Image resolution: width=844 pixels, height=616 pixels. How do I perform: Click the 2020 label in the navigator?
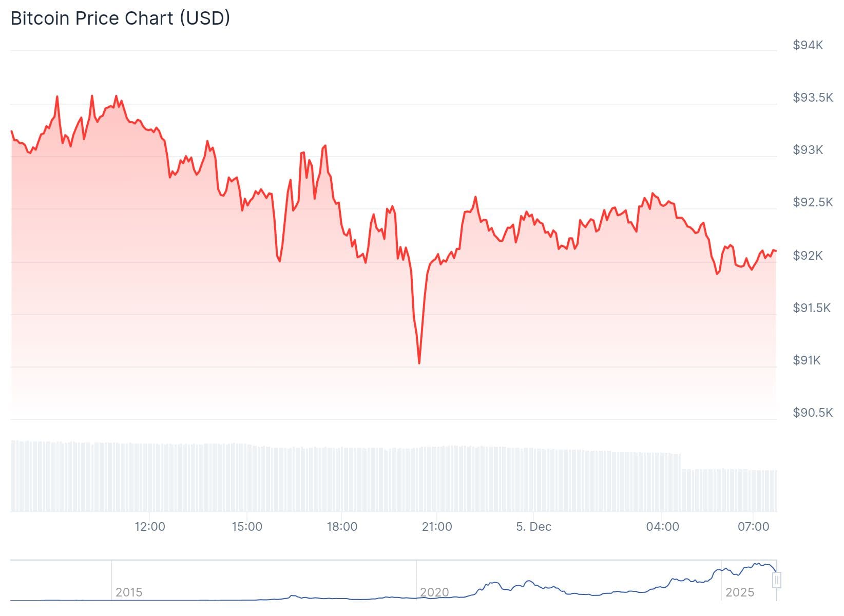[x=434, y=592]
